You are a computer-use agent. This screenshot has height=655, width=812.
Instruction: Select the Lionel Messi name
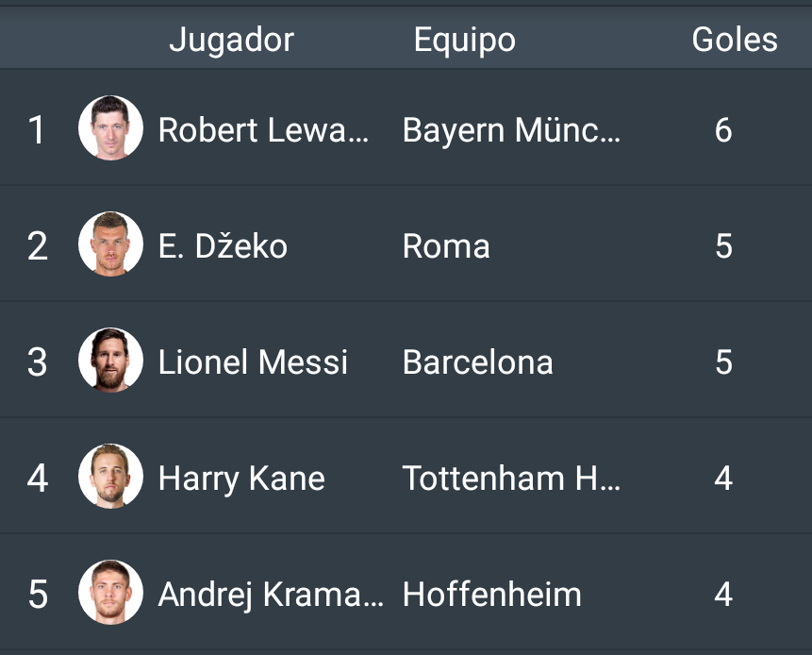[253, 361]
